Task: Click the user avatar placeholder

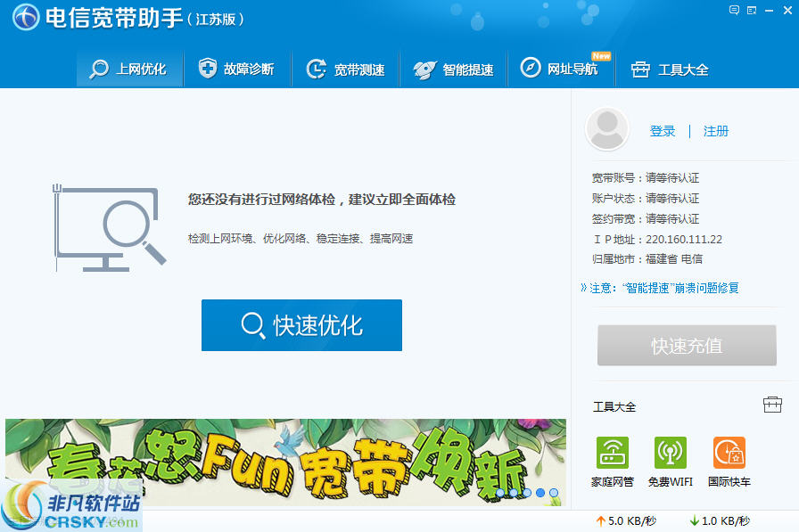Action: click(x=606, y=129)
